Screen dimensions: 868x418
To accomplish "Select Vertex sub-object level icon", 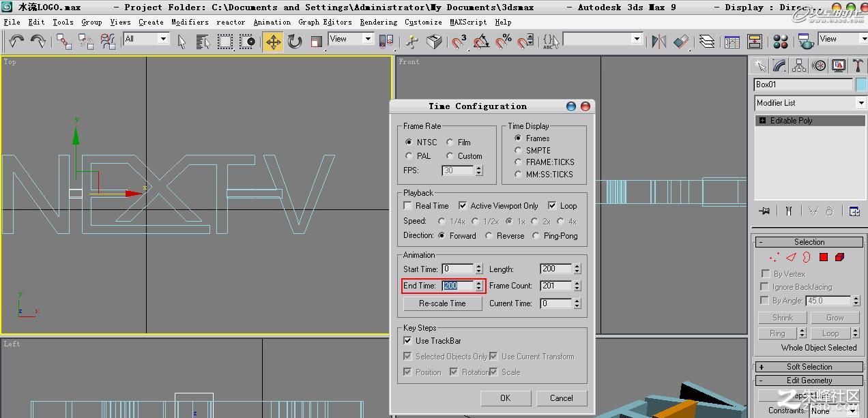I will pos(774,257).
